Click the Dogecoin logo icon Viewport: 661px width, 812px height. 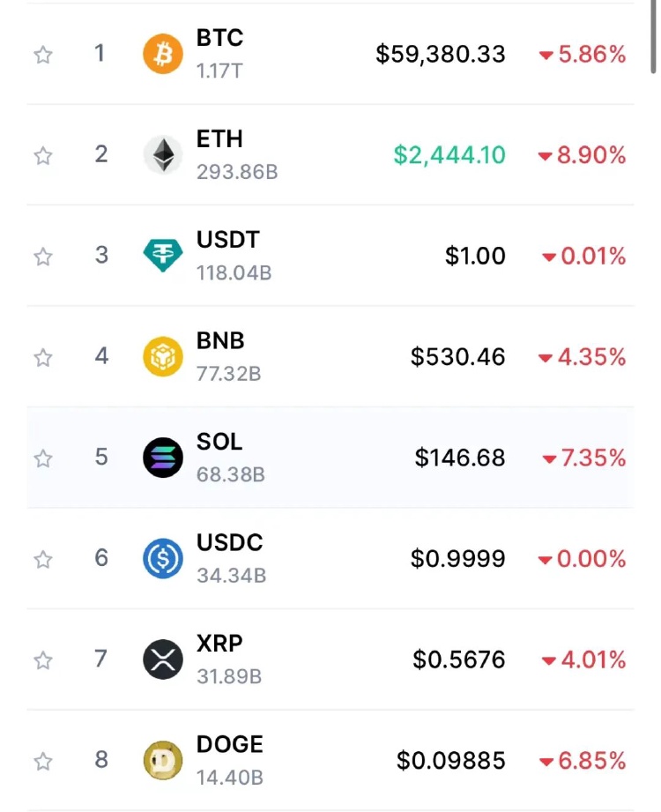162,761
